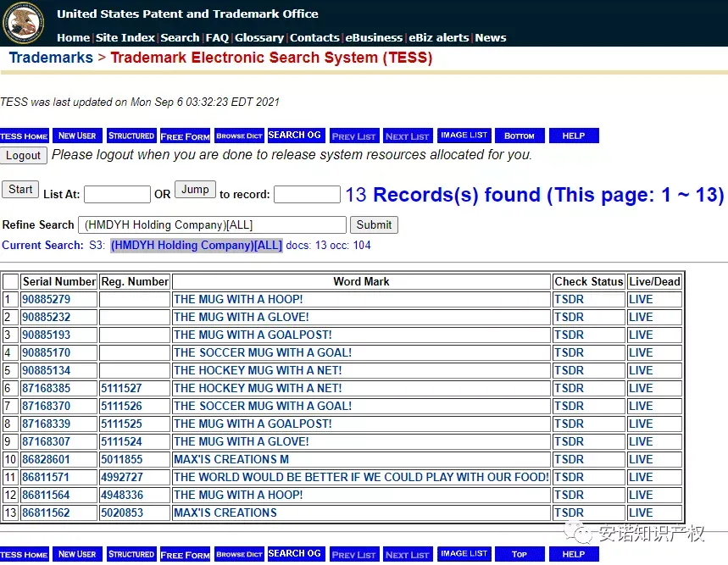Click LIVE status for serial 87168370
This screenshot has width=728, height=565.
pos(641,406)
